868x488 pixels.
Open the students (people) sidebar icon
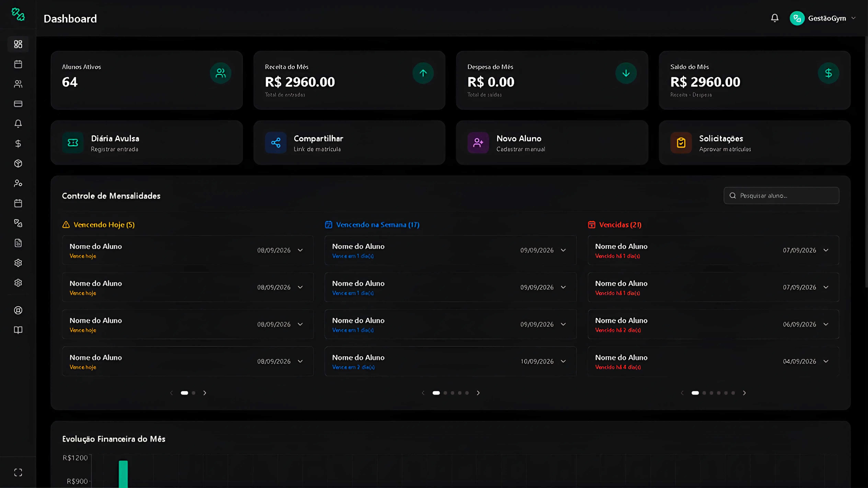(x=18, y=84)
